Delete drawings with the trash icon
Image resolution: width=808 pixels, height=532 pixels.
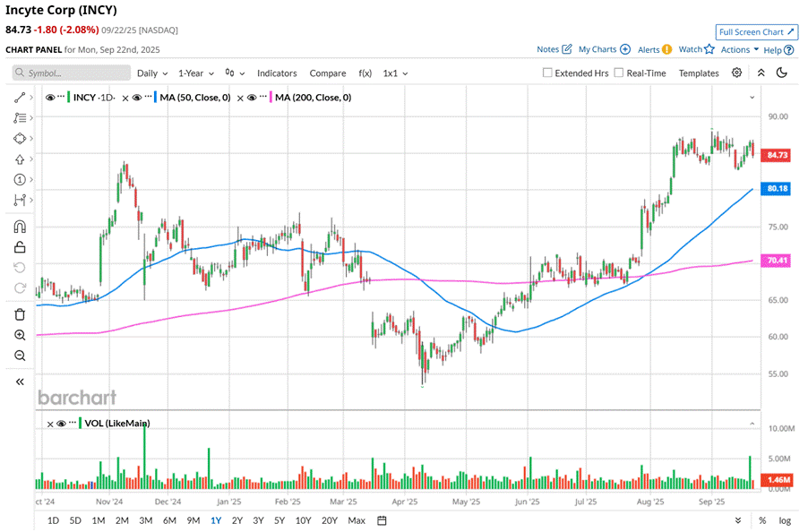[x=20, y=314]
